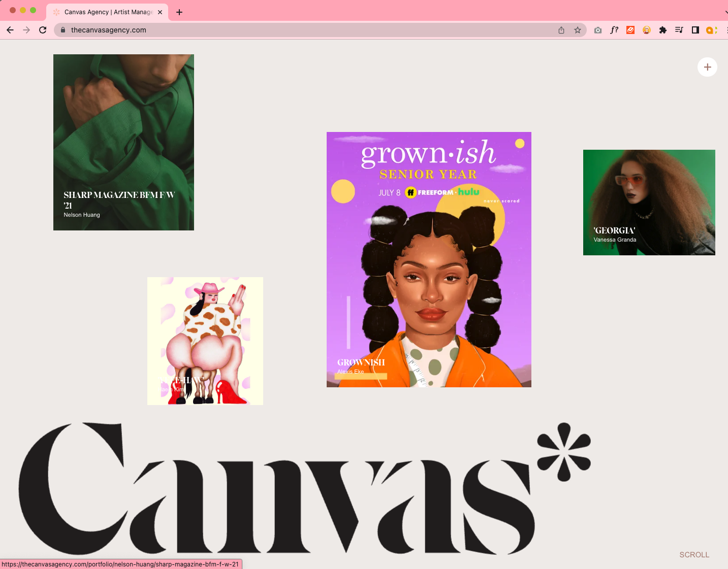
Task: Bookmark this page with the star icon
Action: [578, 30]
